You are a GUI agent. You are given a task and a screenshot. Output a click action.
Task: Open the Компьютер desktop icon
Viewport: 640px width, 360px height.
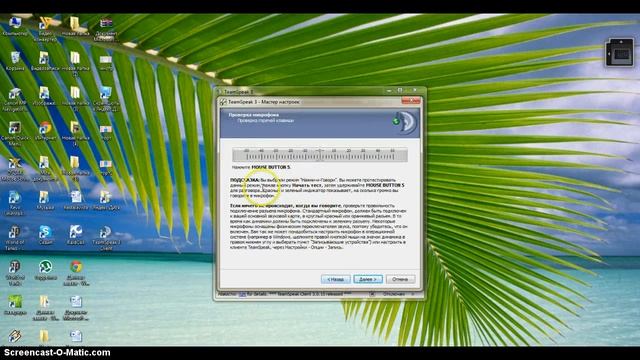point(15,26)
